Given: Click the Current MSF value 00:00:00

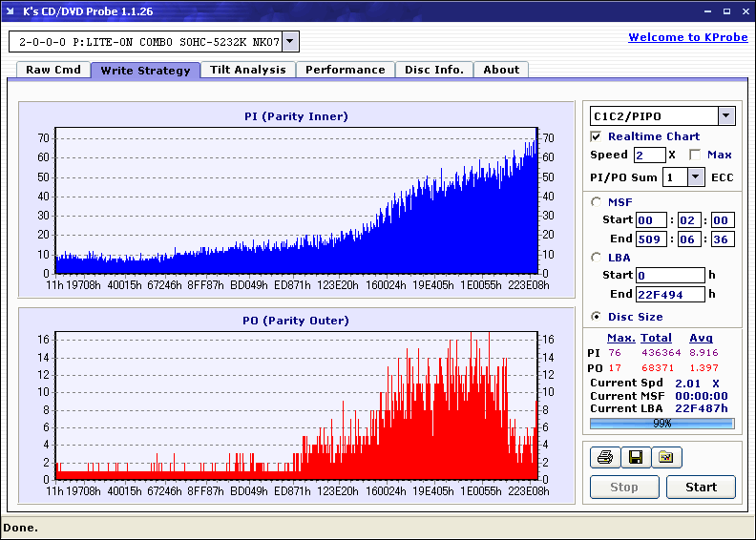Looking at the screenshot, I should (702, 396).
